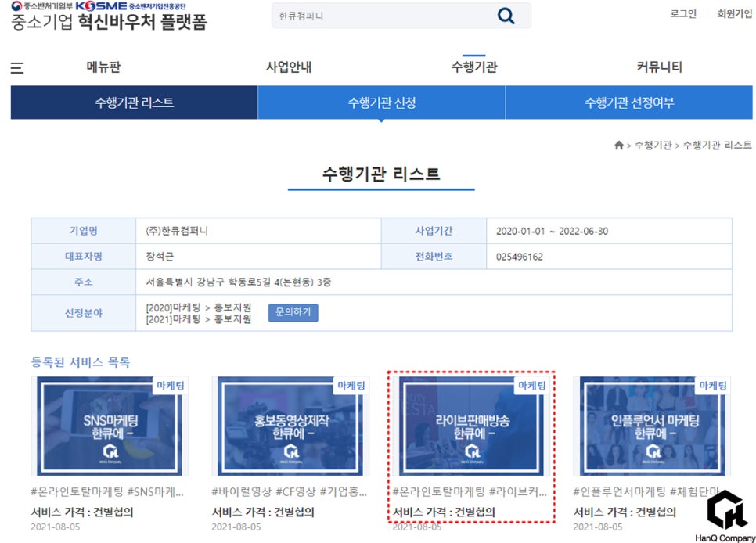This screenshot has width=756, height=543.
Task: Click the [2020]마케팅 > 홍보지원 entry
Action: tap(198, 307)
